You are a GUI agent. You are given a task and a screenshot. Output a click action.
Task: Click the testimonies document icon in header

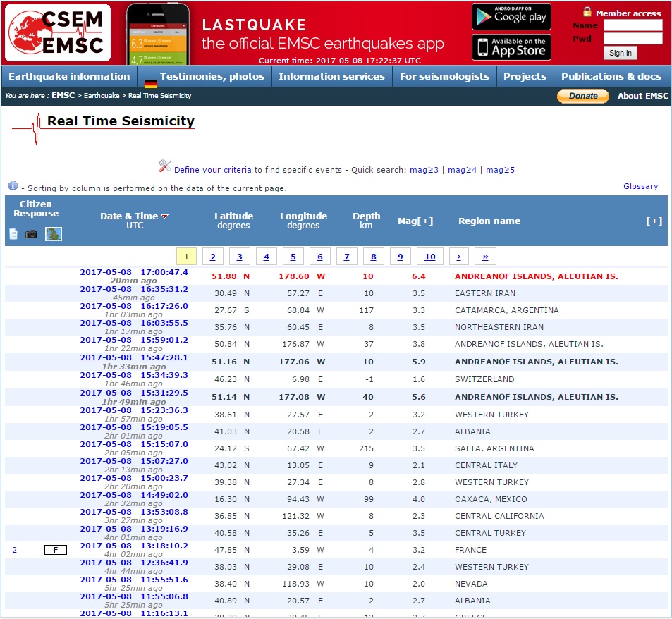tap(13, 234)
